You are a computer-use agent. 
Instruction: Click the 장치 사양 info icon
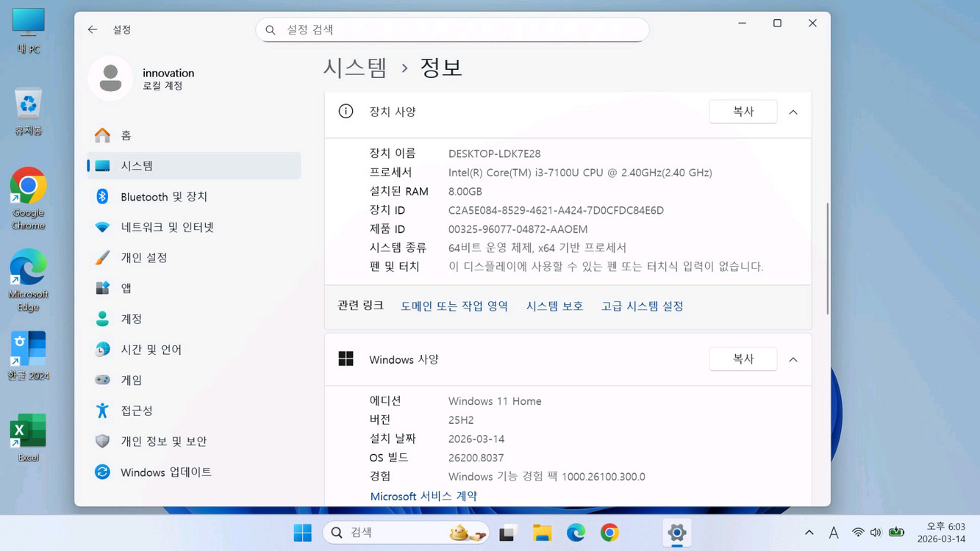coord(346,112)
